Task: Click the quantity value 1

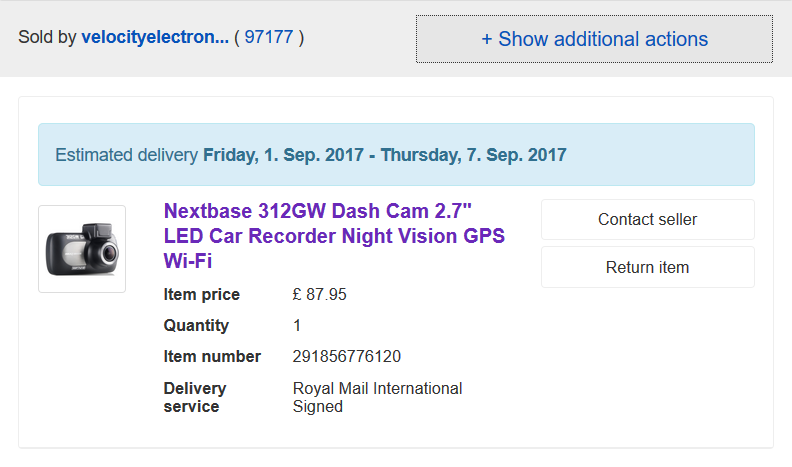Action: pos(297,326)
